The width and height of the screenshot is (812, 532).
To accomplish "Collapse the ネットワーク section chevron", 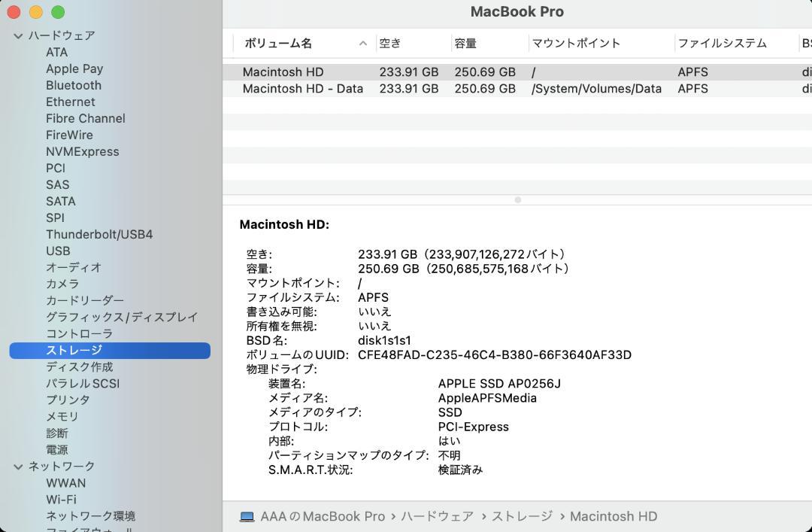I will (x=18, y=467).
